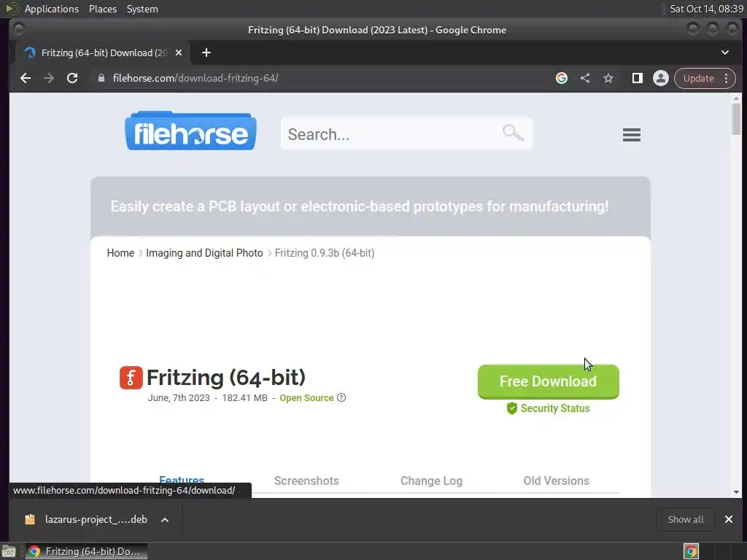Click the green shield security icon

pos(511,408)
